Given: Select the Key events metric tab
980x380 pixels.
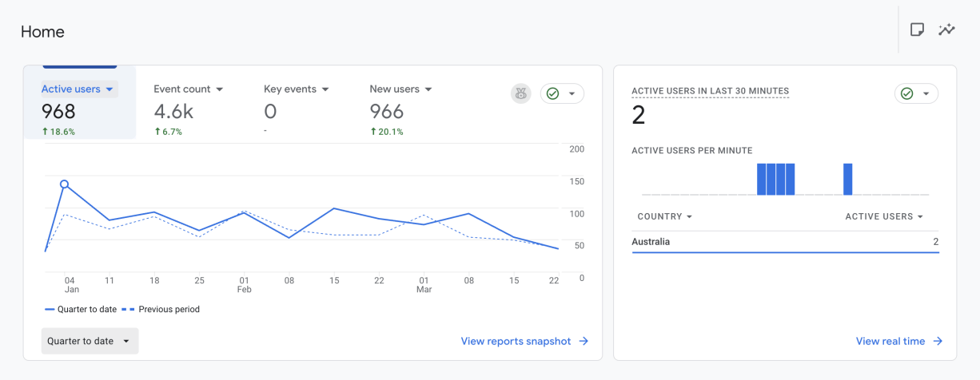Looking at the screenshot, I should click(290, 89).
